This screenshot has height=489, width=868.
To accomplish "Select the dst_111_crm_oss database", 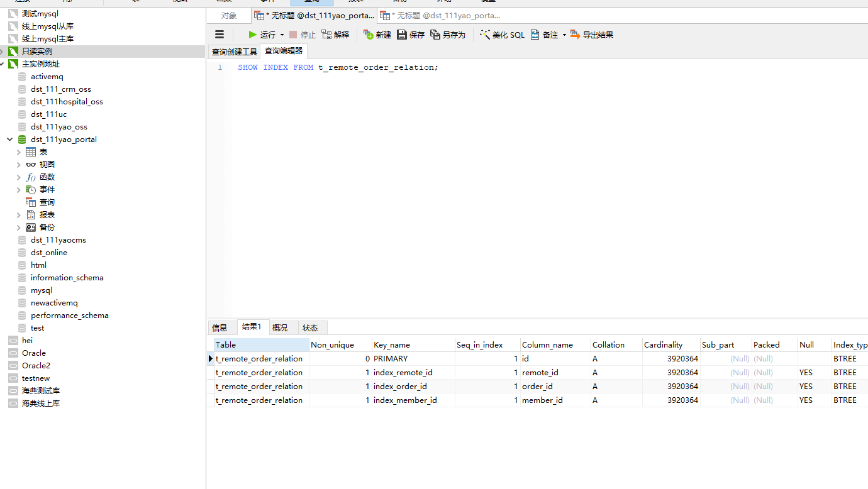I will click(61, 89).
